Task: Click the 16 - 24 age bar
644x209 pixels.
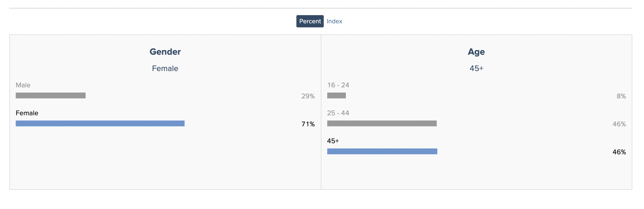Action: click(x=337, y=96)
